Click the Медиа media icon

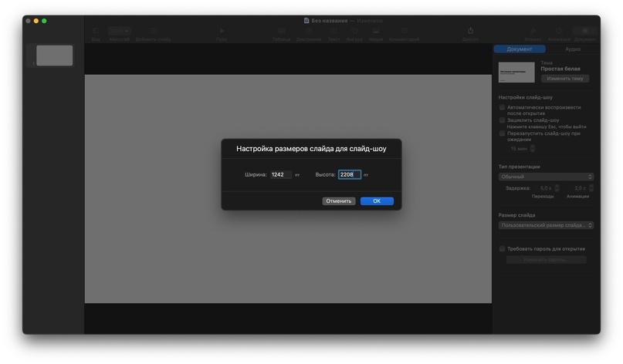click(x=375, y=31)
